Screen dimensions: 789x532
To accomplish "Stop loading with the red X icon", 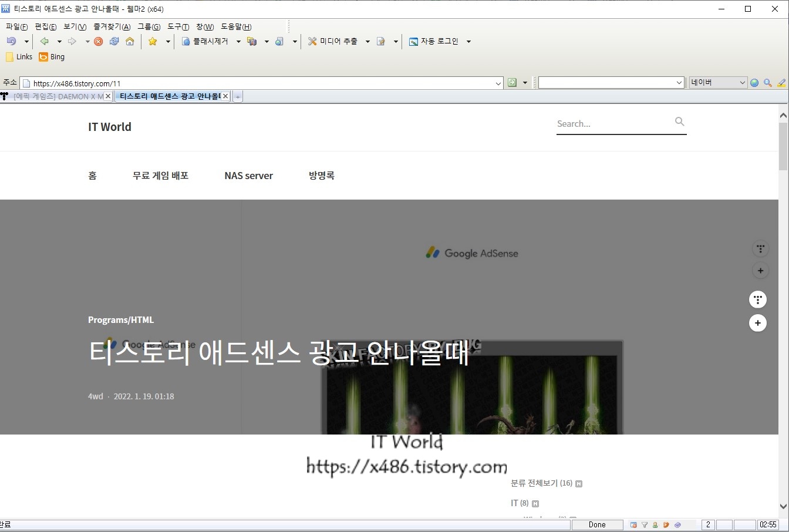I will (99, 41).
